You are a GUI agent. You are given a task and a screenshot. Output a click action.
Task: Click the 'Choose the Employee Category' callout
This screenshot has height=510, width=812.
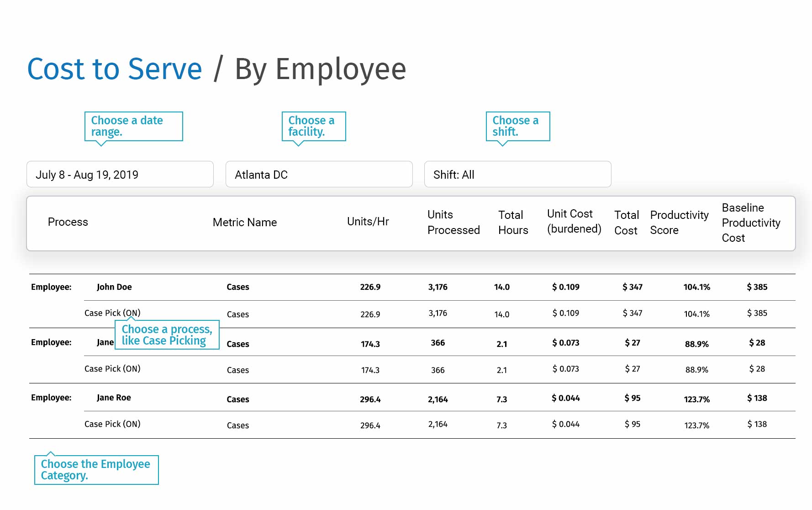96,470
